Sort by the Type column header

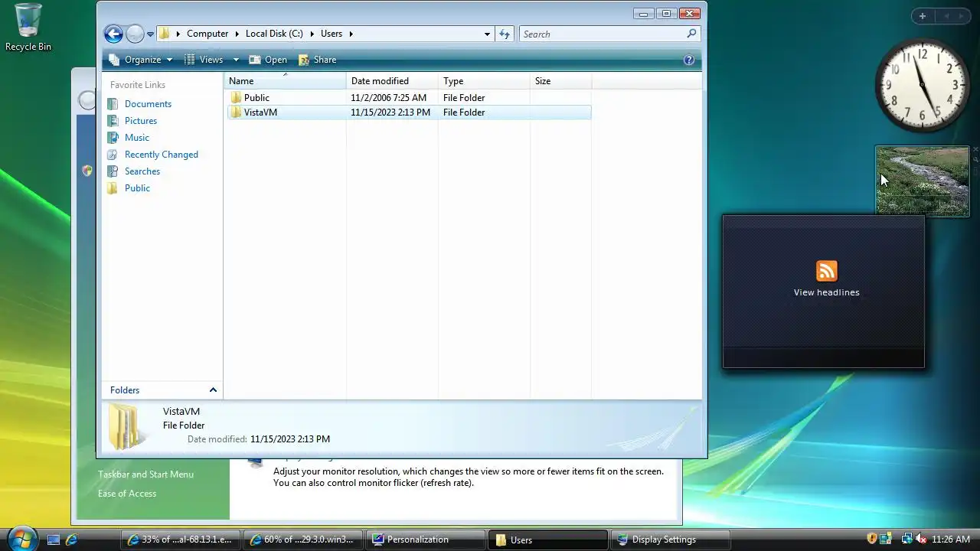coord(484,81)
